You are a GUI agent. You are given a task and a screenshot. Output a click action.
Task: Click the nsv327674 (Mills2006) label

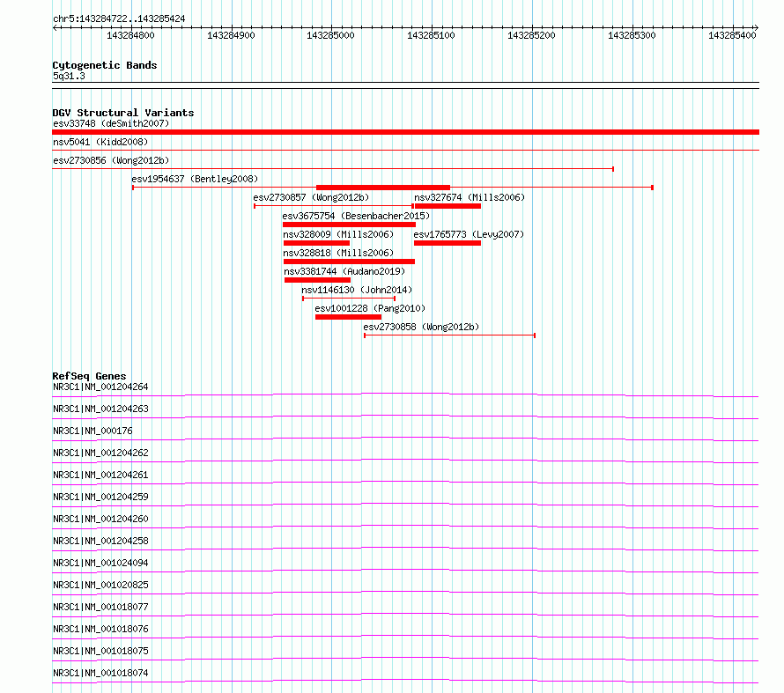(470, 197)
